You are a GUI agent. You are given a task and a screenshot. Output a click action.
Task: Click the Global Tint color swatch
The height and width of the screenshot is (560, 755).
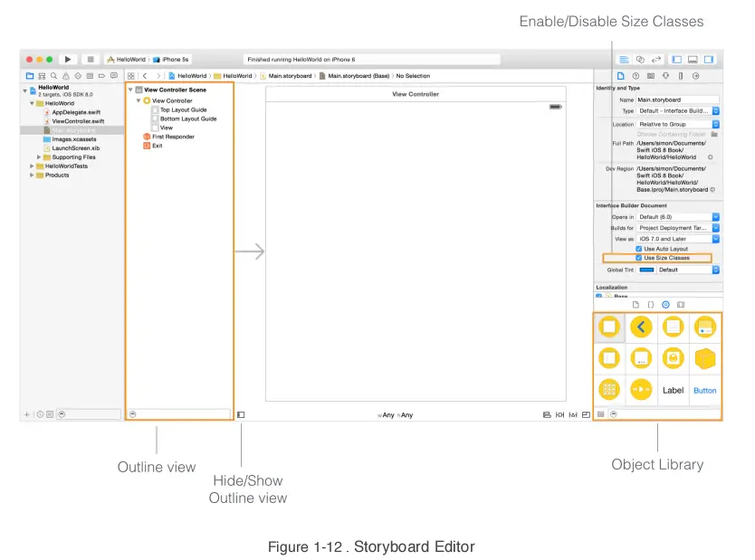pyautogui.click(x=646, y=270)
